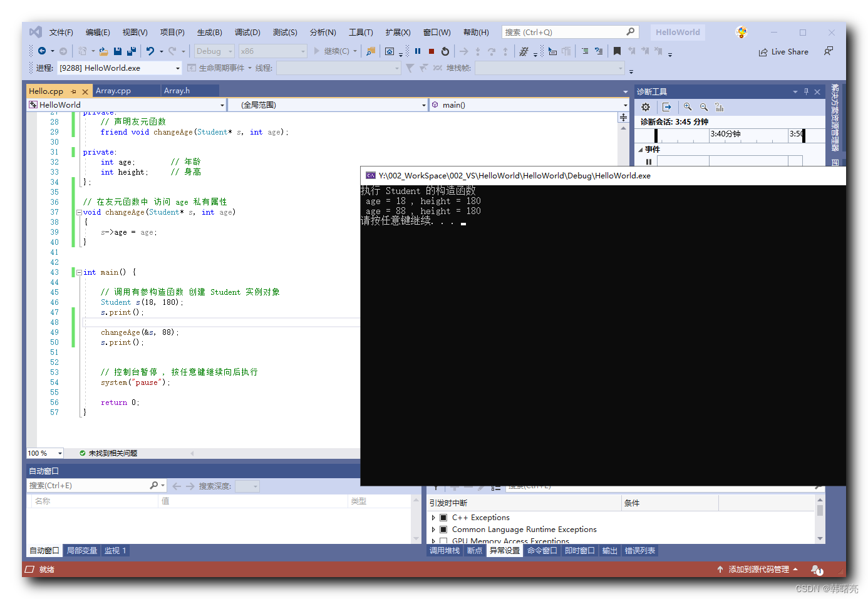
Task: Toggle the C++ Exceptions checkbox
Action: [x=443, y=518]
